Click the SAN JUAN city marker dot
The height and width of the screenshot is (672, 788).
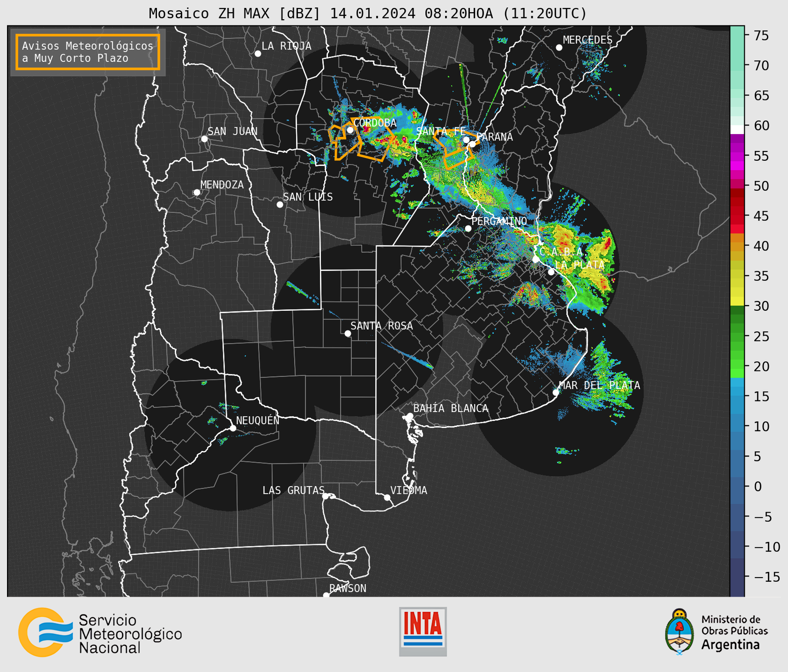point(204,139)
